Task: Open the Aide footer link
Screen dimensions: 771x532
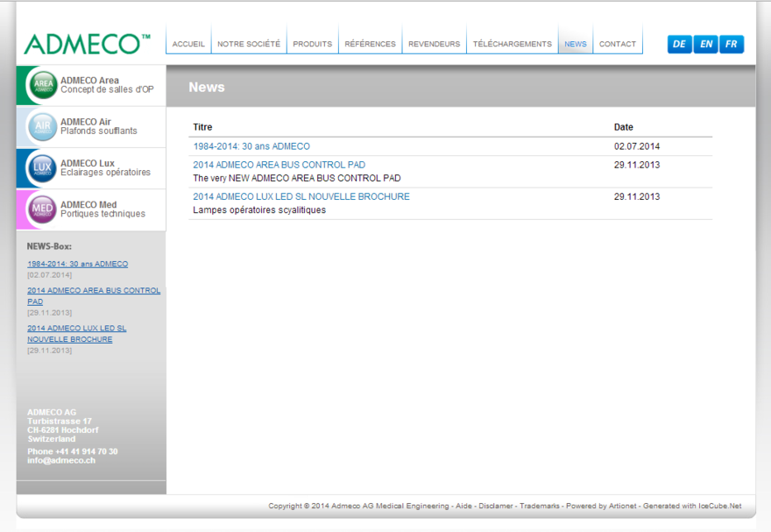Action: 463,506
